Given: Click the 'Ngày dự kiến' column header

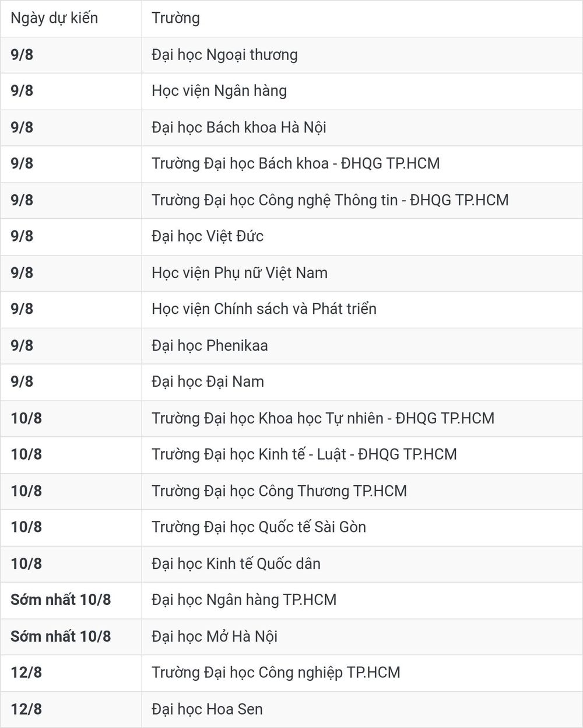Looking at the screenshot, I should [54, 18].
